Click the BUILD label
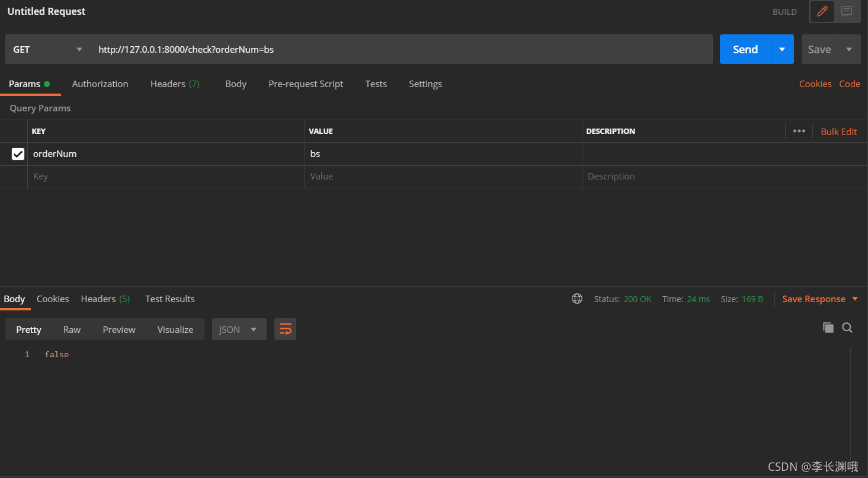The height and width of the screenshot is (478, 868). pyautogui.click(x=784, y=12)
